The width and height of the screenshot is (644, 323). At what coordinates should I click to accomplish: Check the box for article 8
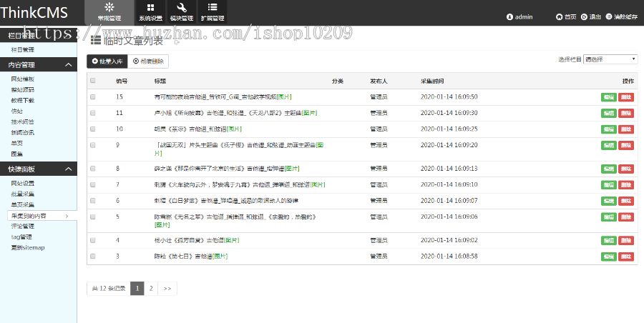pos(93,169)
